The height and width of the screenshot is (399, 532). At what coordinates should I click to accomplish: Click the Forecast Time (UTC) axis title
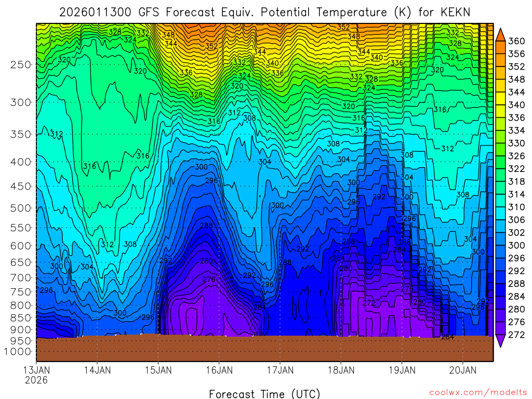click(264, 394)
